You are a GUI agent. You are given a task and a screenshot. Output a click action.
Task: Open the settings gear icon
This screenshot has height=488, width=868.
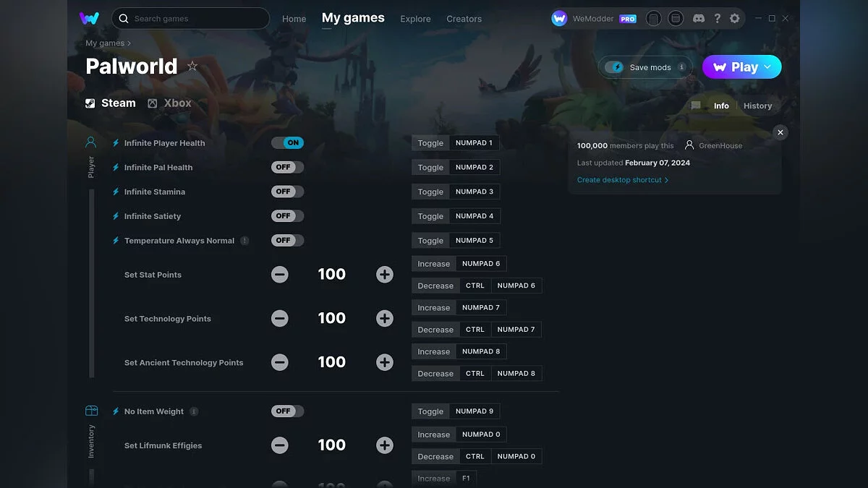point(735,19)
